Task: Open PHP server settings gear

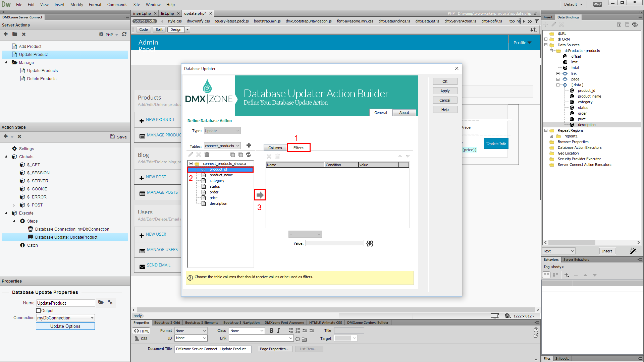Action: (101, 34)
